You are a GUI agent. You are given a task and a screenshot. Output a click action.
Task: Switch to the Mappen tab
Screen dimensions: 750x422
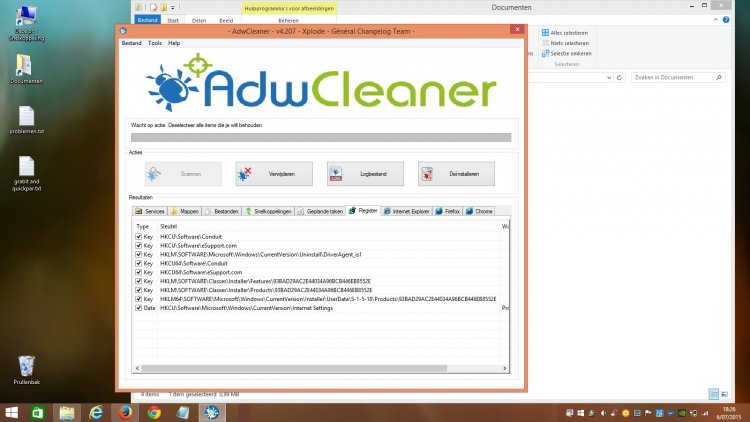pos(185,211)
